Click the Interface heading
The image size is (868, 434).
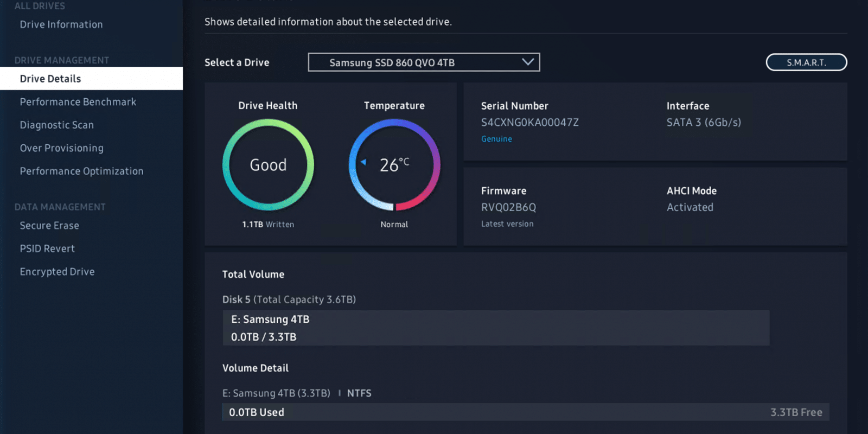[x=688, y=106]
